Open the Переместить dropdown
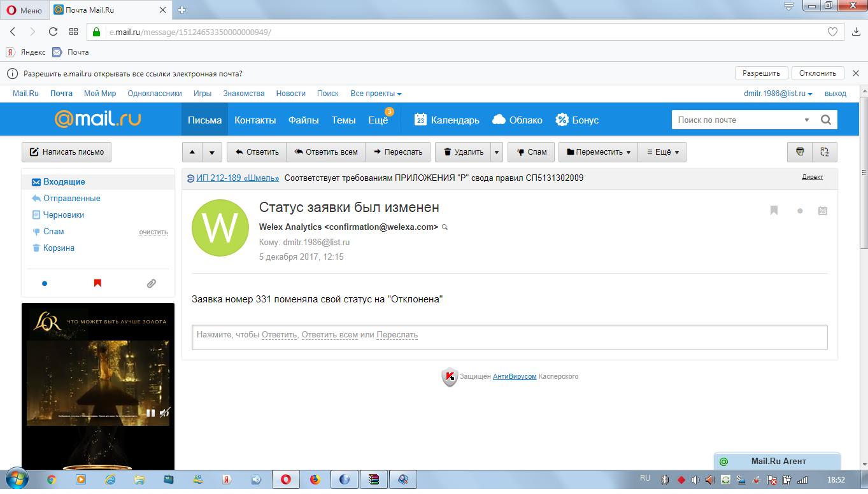Image resolution: width=868 pixels, height=494 pixels. (598, 152)
